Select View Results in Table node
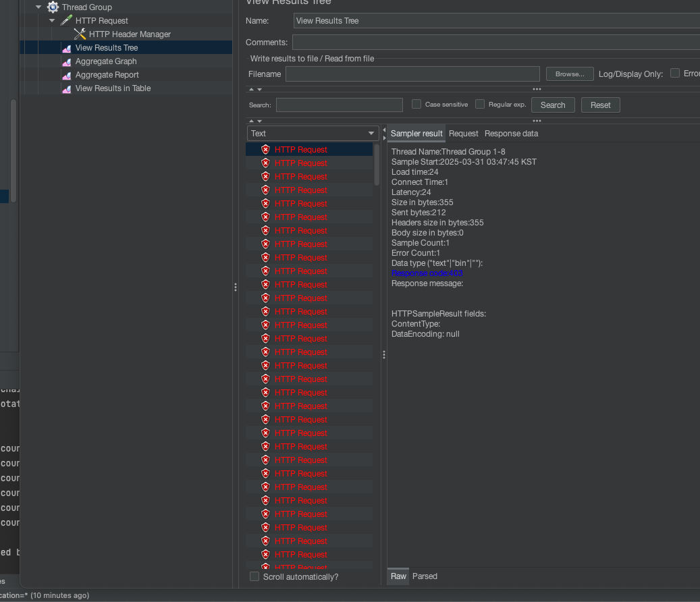 (x=113, y=88)
